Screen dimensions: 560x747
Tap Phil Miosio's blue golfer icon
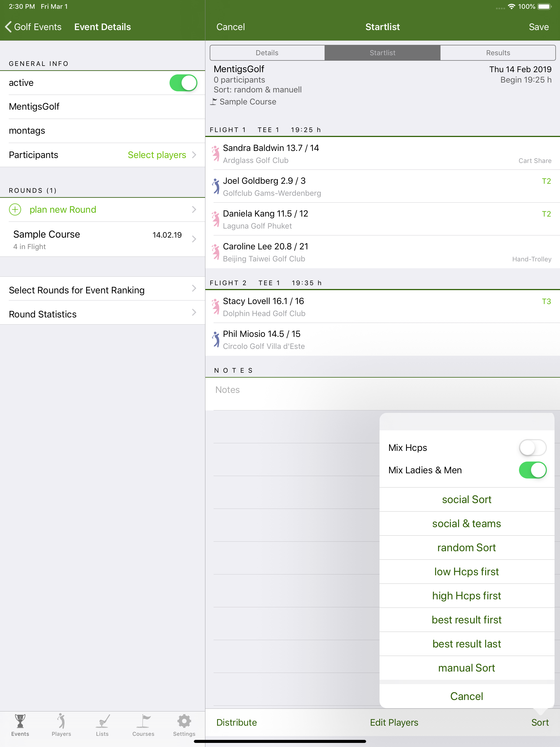(215, 339)
